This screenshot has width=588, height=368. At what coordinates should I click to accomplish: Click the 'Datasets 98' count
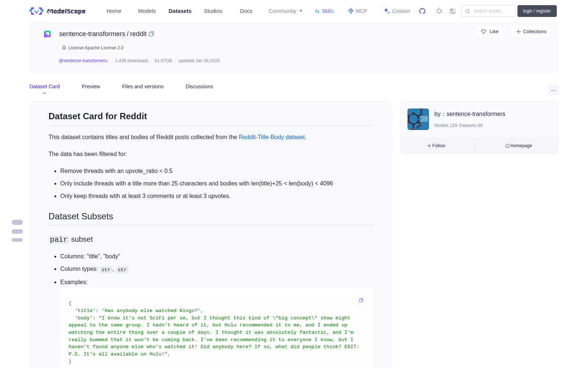coord(471,125)
